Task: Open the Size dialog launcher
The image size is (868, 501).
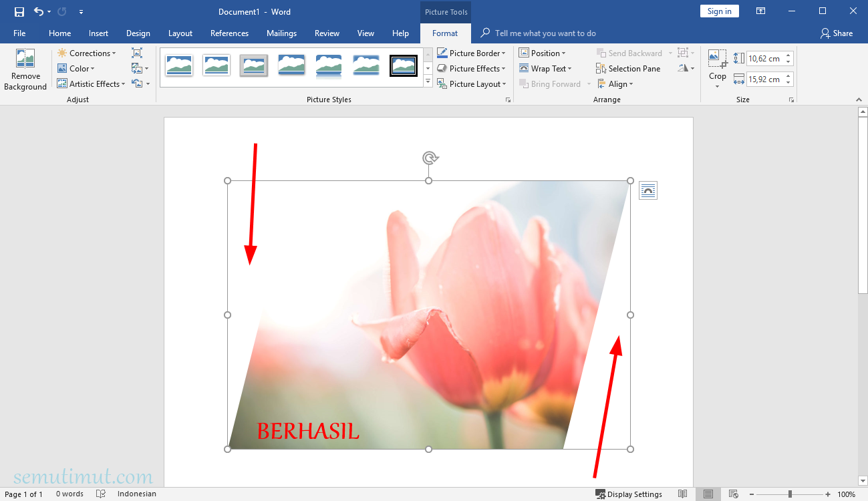Action: pyautogui.click(x=791, y=100)
